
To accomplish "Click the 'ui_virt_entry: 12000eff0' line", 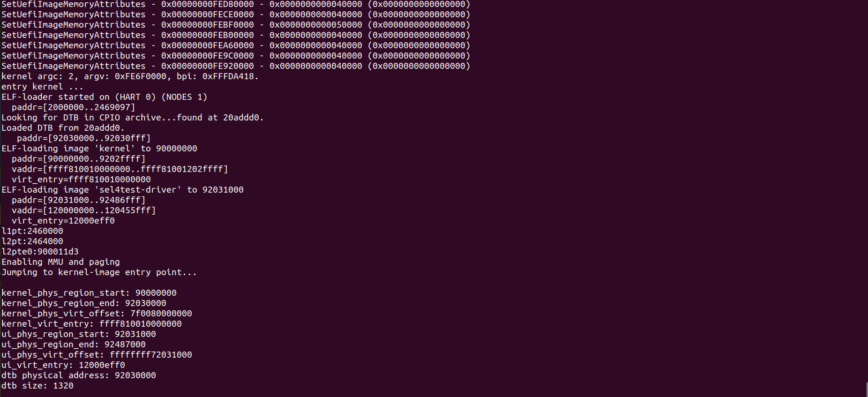I will [x=63, y=365].
